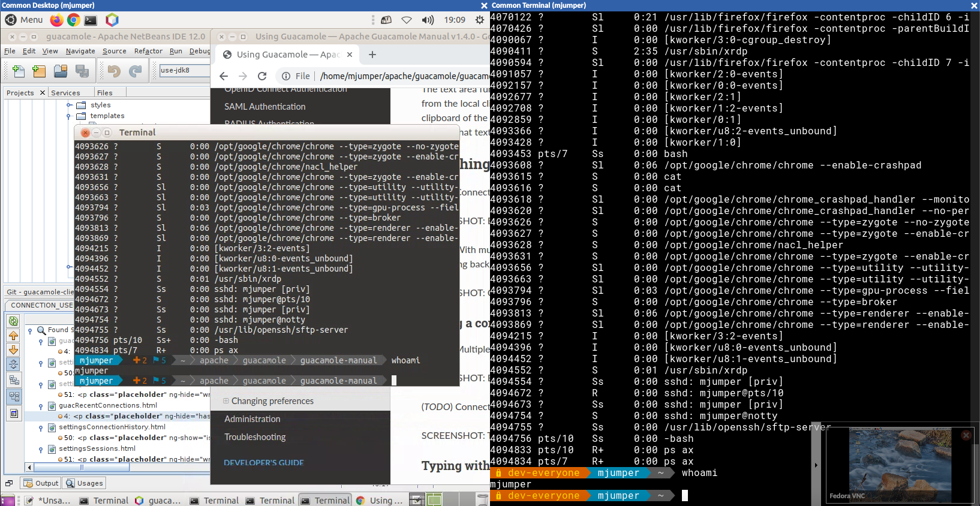
Task: Click the New Project icon in NetBeans
Action: pyautogui.click(x=39, y=71)
